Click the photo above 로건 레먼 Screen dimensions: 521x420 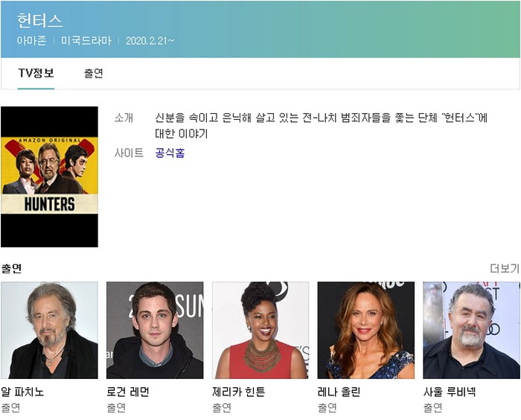pos(155,330)
